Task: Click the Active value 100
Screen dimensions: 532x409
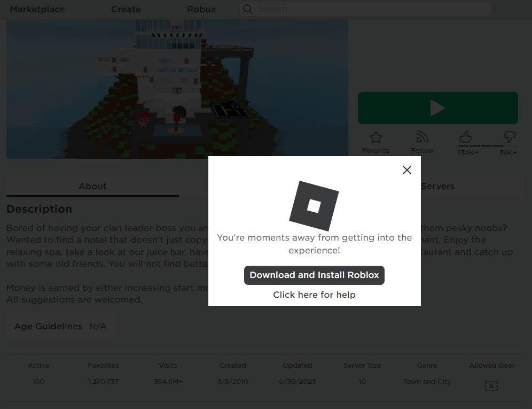Action: point(38,382)
